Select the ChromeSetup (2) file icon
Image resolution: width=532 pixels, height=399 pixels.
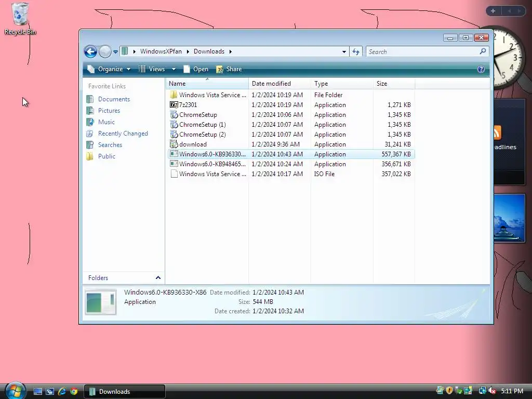tap(174, 134)
